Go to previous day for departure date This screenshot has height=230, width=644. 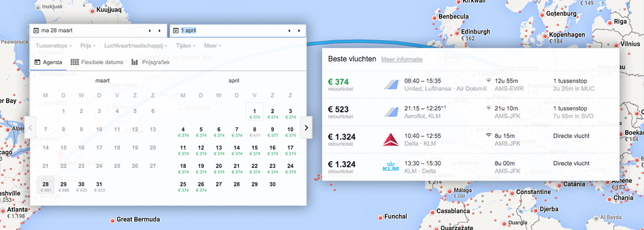150,31
